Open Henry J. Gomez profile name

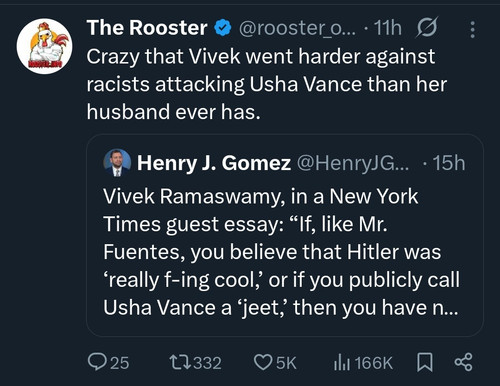pyautogui.click(x=214, y=163)
